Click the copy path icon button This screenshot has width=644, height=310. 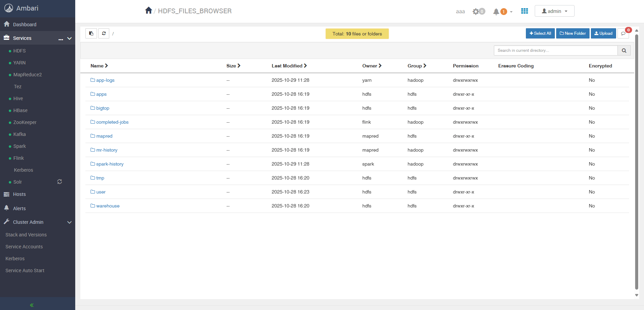[x=91, y=33]
